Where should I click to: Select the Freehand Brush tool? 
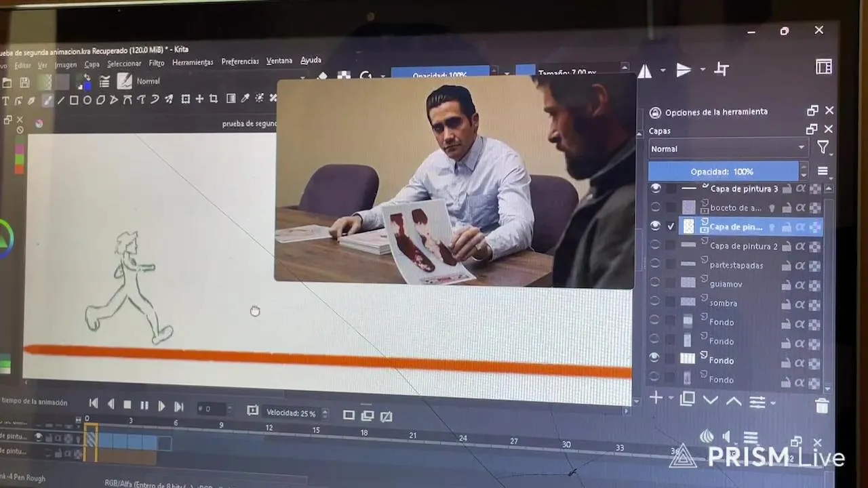47,100
